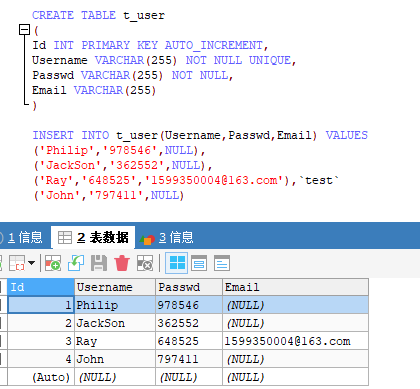Place cursor on CREATE TABLE t_user line

point(98,15)
